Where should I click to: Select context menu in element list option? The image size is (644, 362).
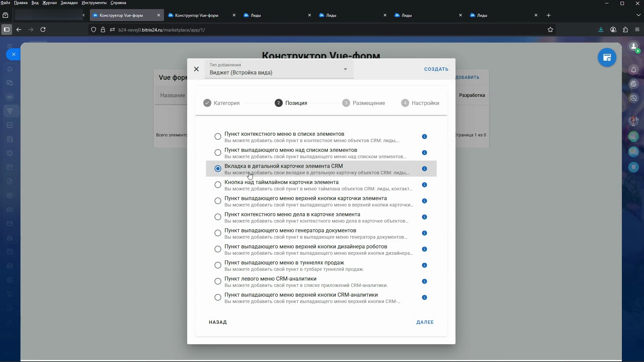[x=218, y=136]
